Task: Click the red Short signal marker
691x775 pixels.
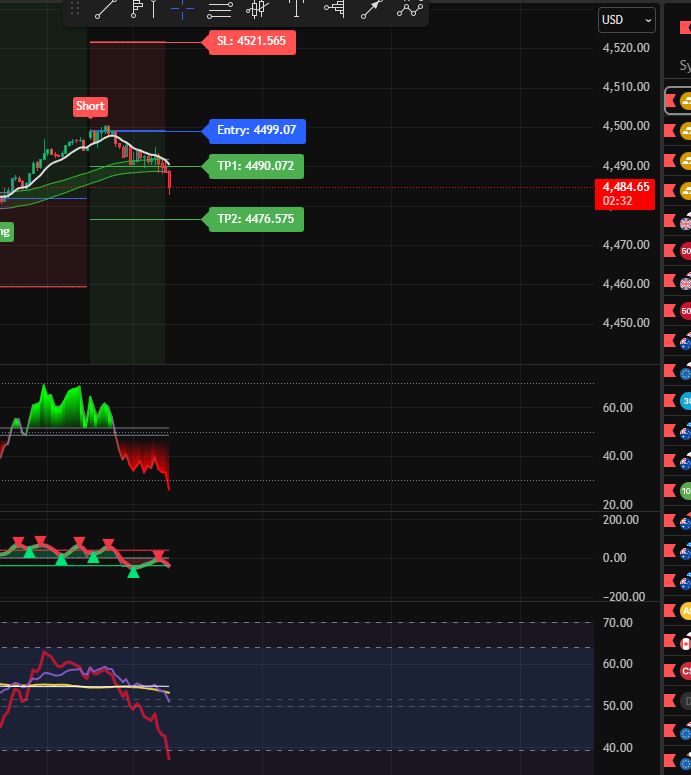Action: click(x=90, y=106)
